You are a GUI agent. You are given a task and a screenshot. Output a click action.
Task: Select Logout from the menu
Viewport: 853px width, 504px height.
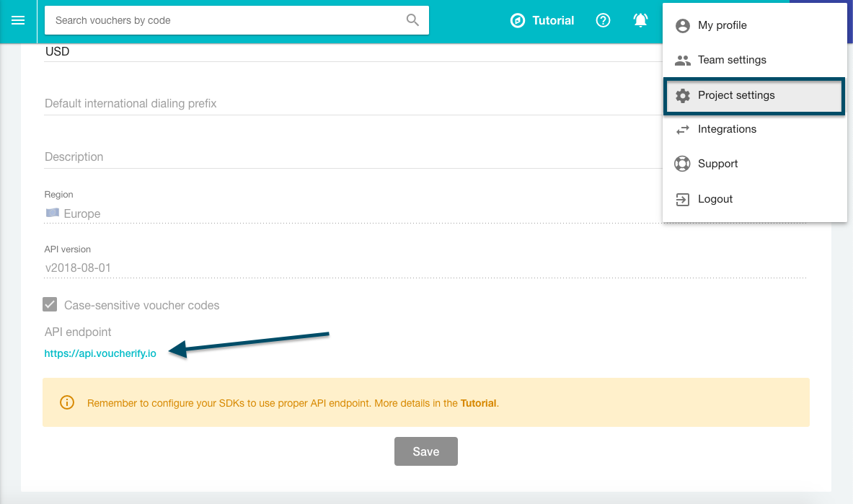(x=715, y=199)
